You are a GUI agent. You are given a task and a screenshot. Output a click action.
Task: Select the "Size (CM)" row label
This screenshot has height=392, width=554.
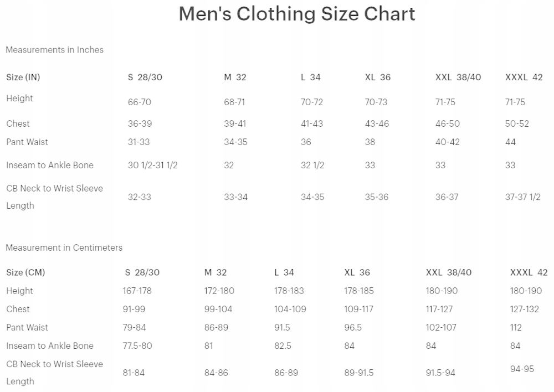25,272
